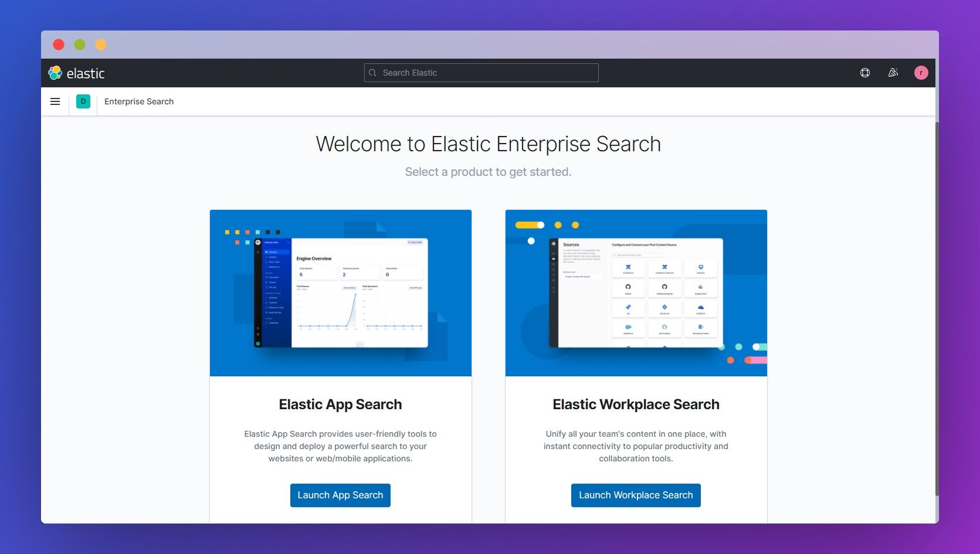Close the window with the red button

59,45
